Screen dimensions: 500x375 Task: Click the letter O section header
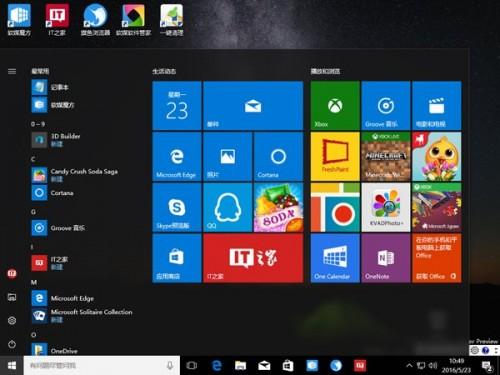click(x=33, y=335)
